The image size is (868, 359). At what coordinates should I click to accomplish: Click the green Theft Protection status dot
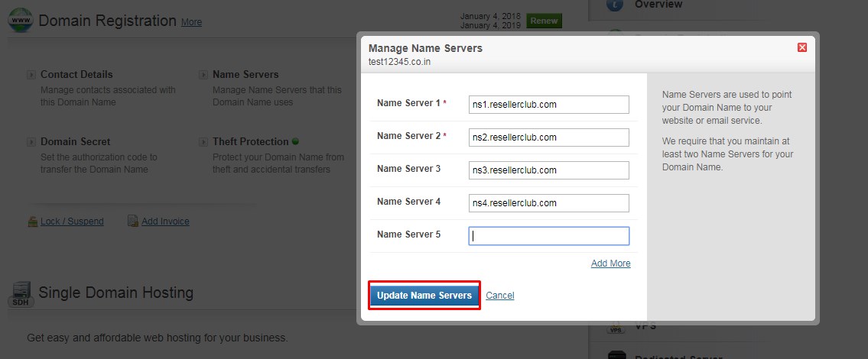[295, 141]
